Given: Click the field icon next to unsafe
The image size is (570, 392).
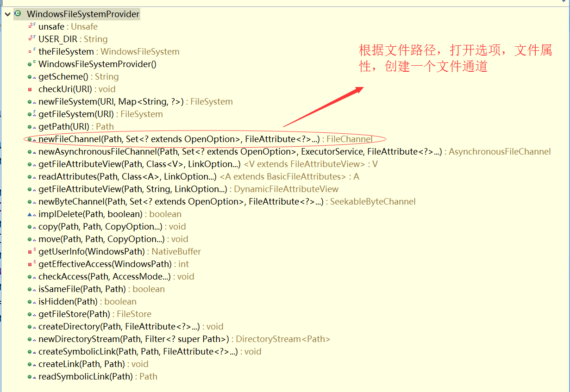Looking at the screenshot, I should pyautogui.click(x=31, y=26).
